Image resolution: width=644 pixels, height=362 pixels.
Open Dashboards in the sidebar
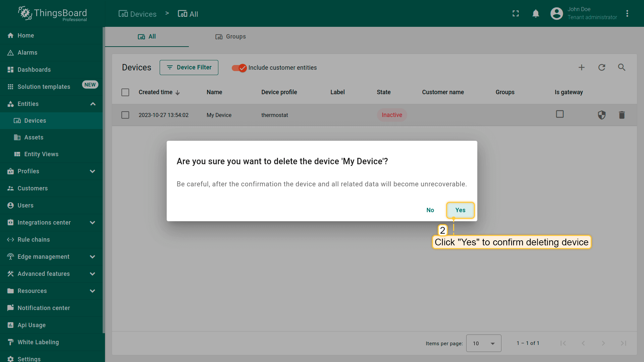[x=34, y=70]
